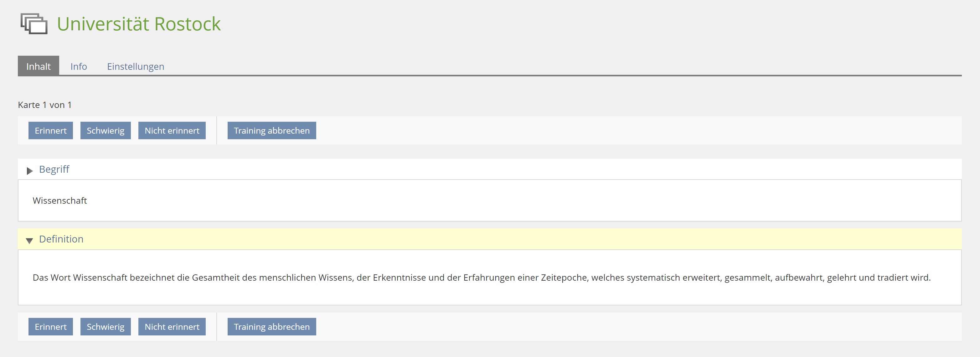Rate card Schwierig in top toolbar
The image size is (980, 357).
click(x=106, y=130)
